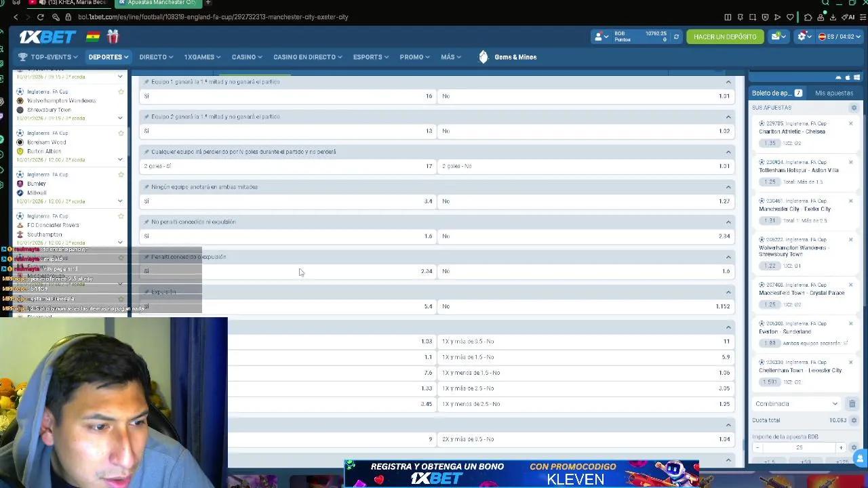868x488 pixels.
Task: Remove Macclesfield Town - Crystal Palace bet
Action: tap(850, 285)
